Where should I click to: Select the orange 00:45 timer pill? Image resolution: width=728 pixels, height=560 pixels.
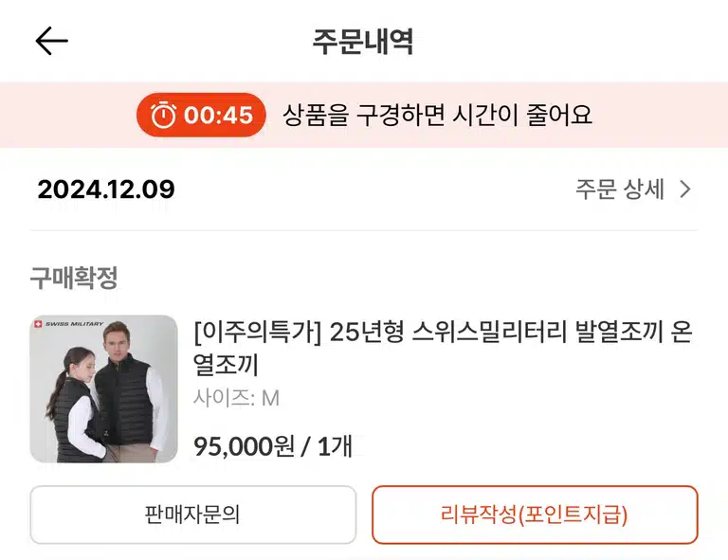click(201, 115)
